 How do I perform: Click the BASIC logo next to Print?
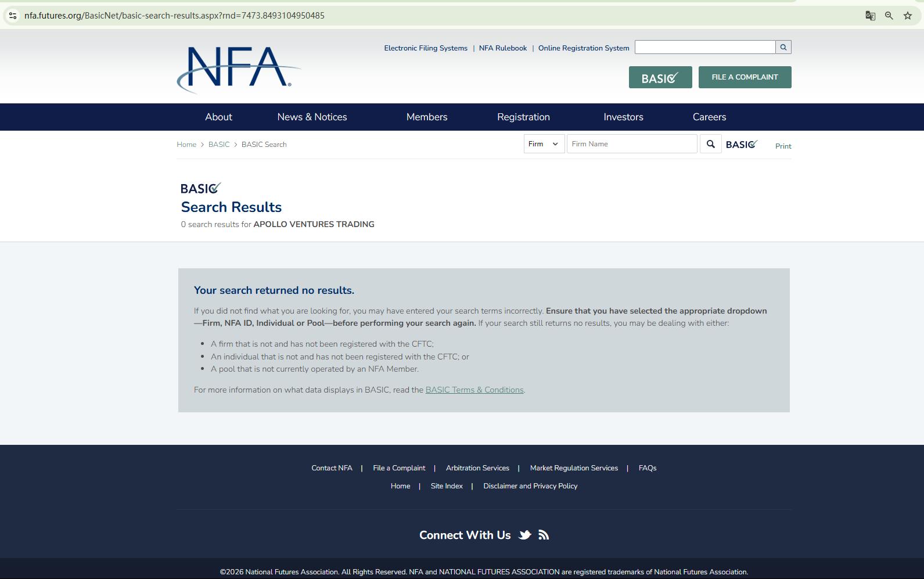742,144
